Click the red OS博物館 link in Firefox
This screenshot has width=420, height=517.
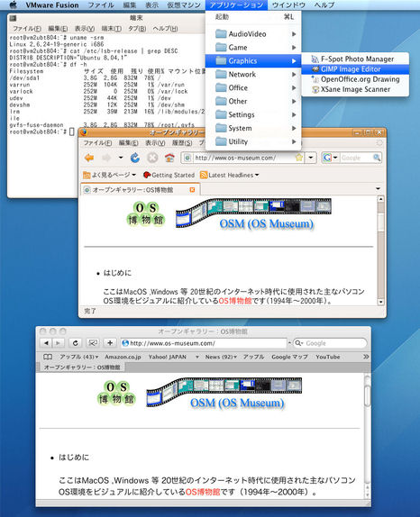[x=235, y=301]
